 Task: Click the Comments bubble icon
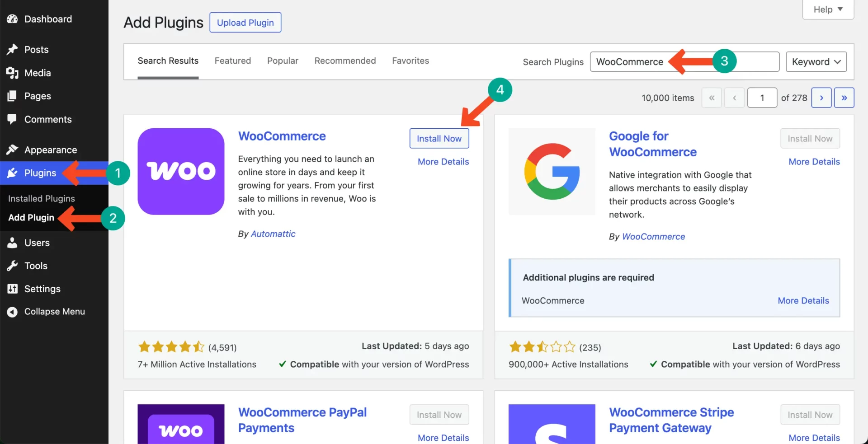coord(12,119)
